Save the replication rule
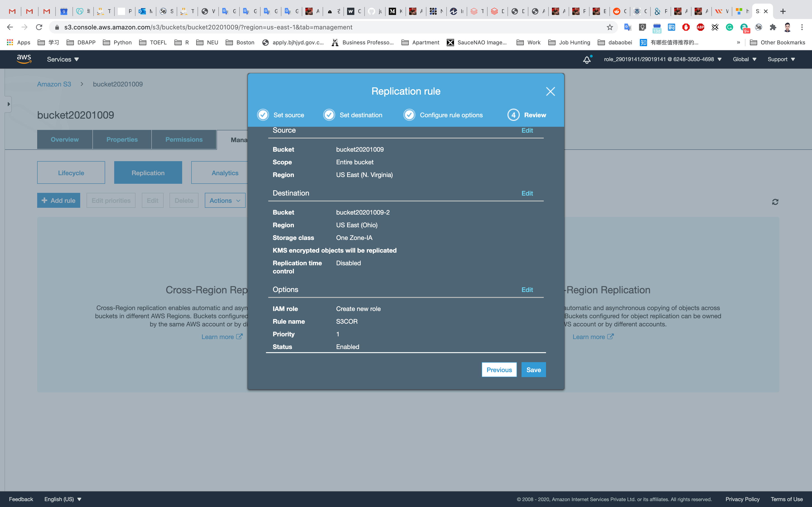Viewport: 812px width, 507px height. tap(533, 370)
